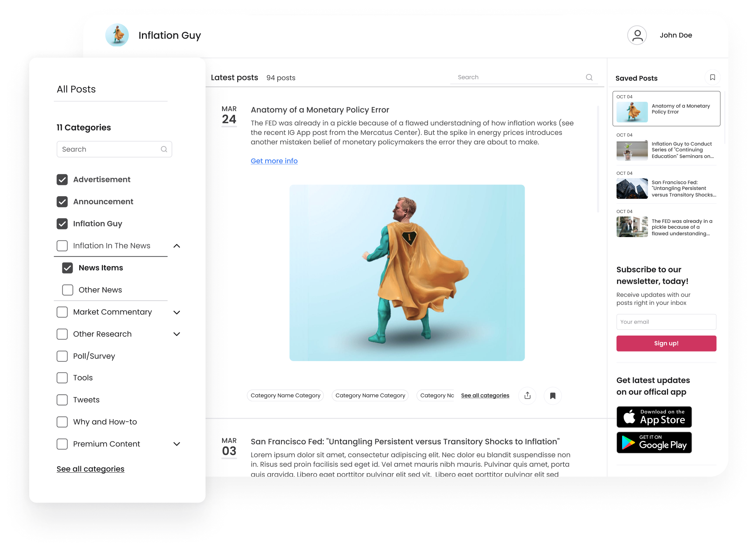
Task: Click the Get more info link
Action: [x=274, y=161]
